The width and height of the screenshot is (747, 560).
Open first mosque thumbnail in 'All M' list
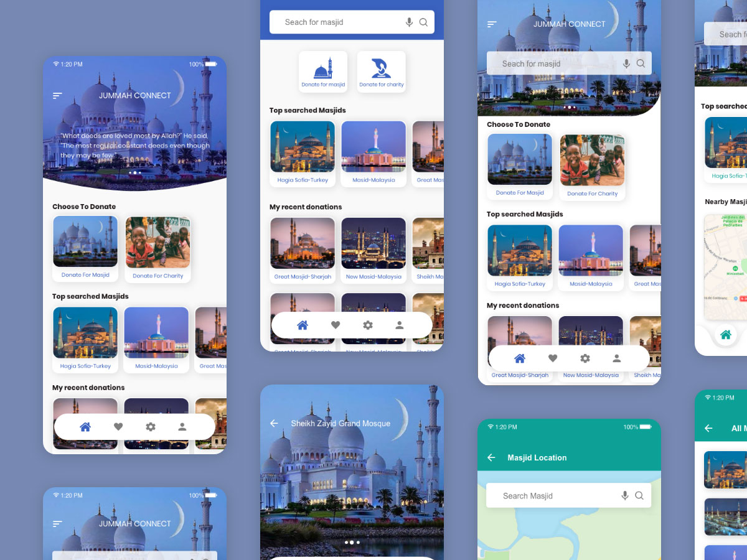725,470
